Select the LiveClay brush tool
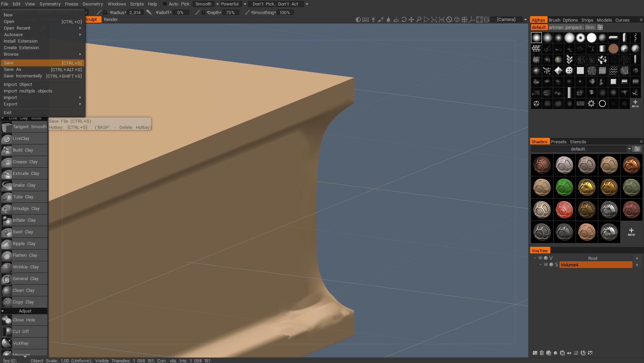644x363 pixels. [24, 139]
